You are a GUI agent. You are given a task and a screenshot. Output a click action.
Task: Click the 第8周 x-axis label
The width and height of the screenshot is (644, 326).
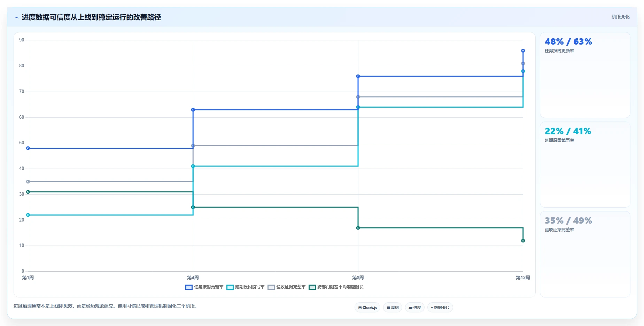click(358, 278)
